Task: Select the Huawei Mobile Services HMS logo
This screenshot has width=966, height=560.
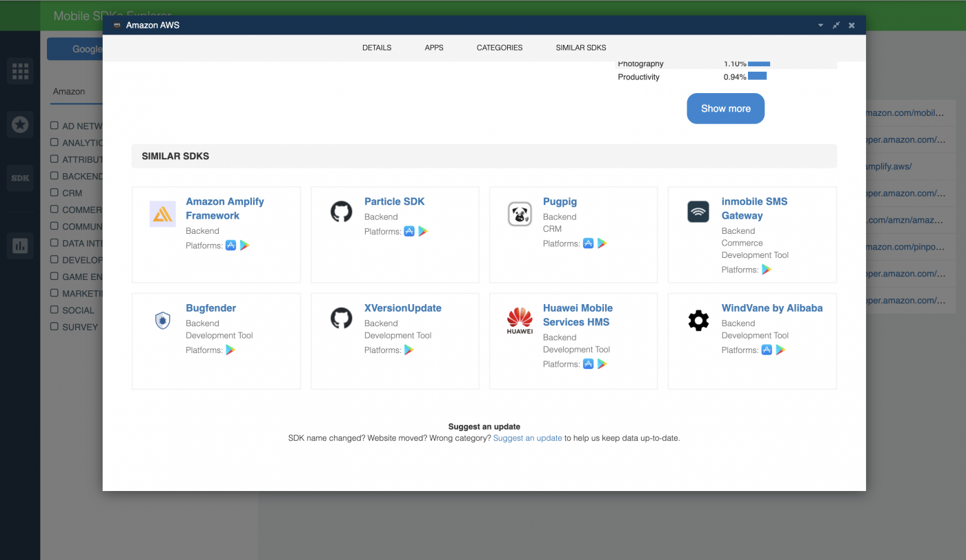Action: (x=519, y=319)
